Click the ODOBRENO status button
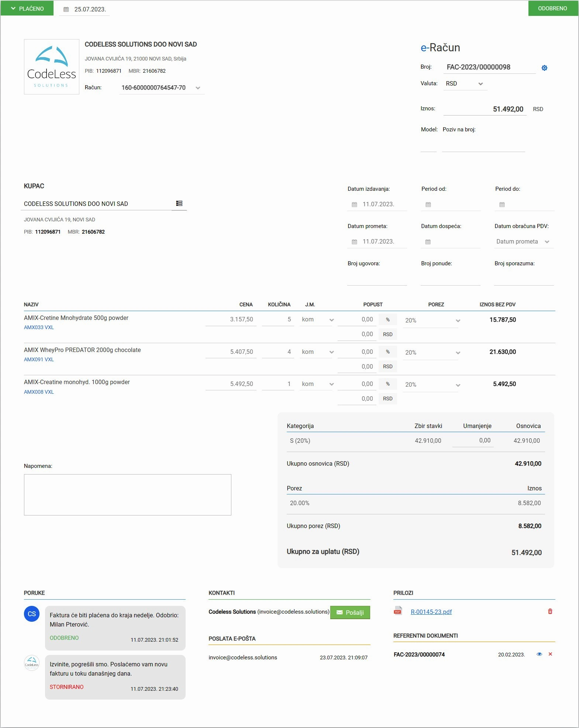The height and width of the screenshot is (728, 579). pyautogui.click(x=553, y=8)
